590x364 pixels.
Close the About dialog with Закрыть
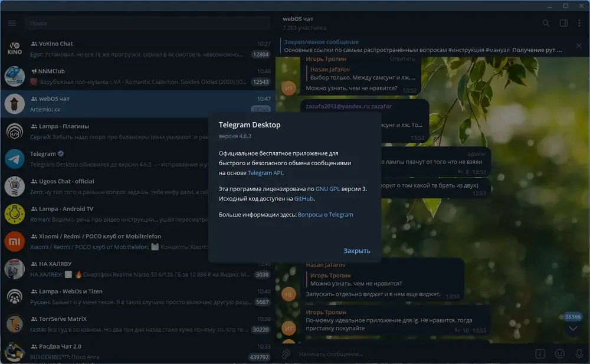click(356, 251)
